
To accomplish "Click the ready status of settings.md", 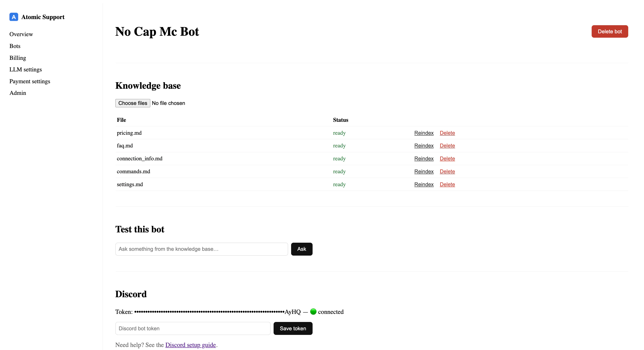I will coord(339,184).
